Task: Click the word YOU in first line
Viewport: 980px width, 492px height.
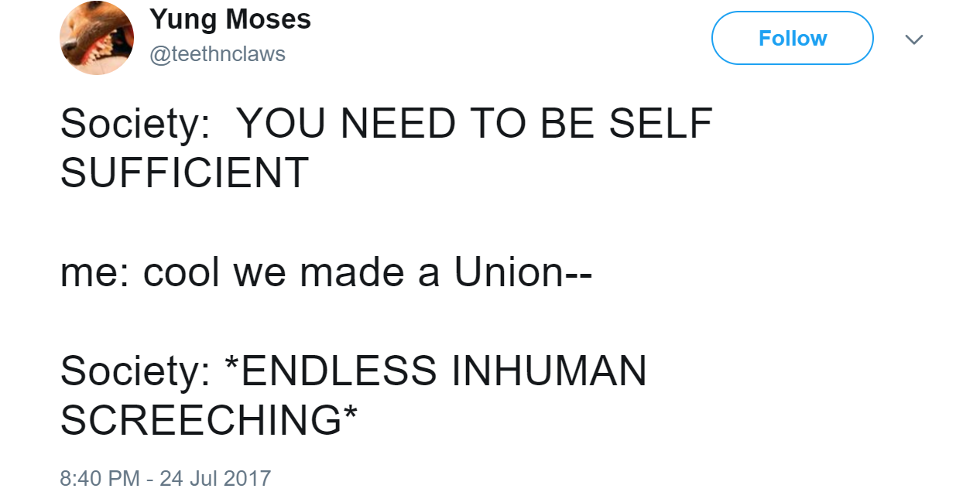Action: click(281, 123)
